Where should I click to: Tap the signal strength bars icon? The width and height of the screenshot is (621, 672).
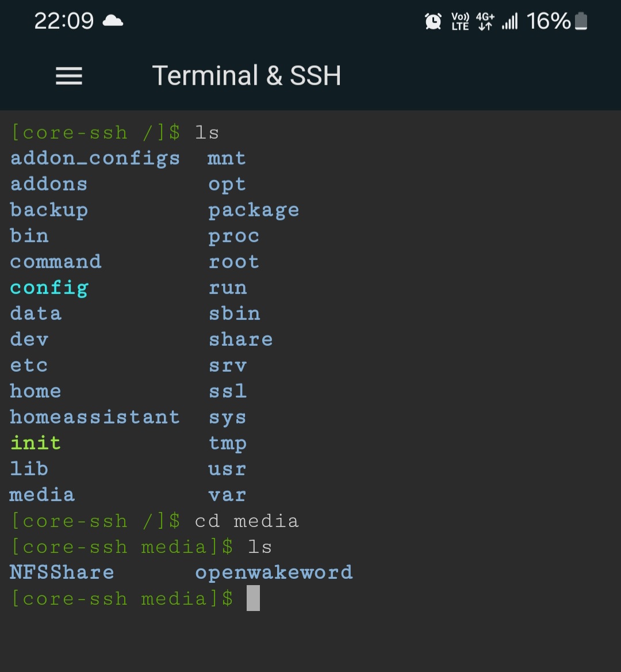click(509, 22)
